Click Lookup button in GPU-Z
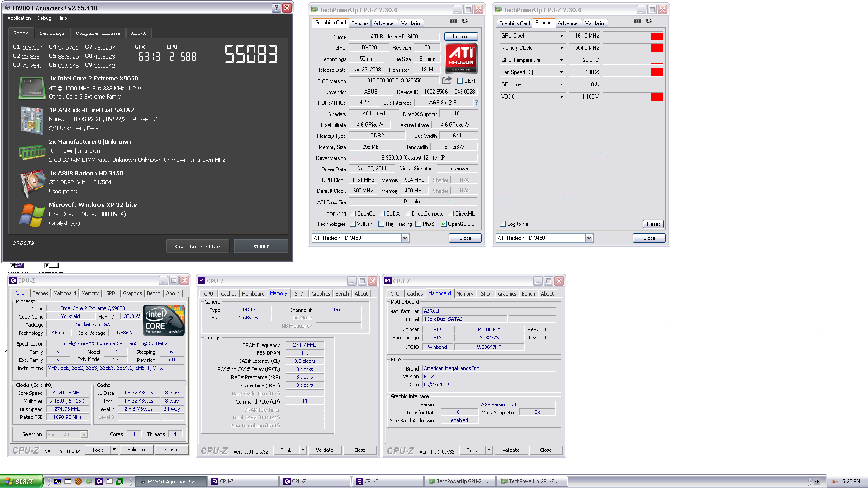 pos(461,37)
